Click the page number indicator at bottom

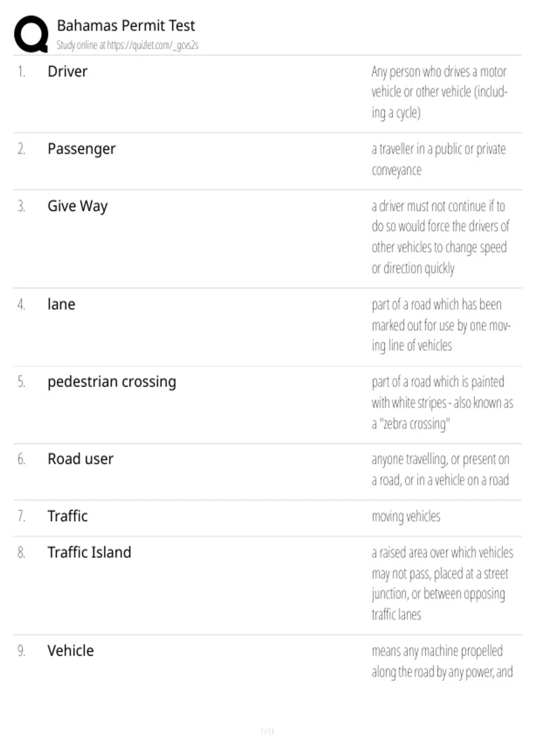[x=267, y=731]
